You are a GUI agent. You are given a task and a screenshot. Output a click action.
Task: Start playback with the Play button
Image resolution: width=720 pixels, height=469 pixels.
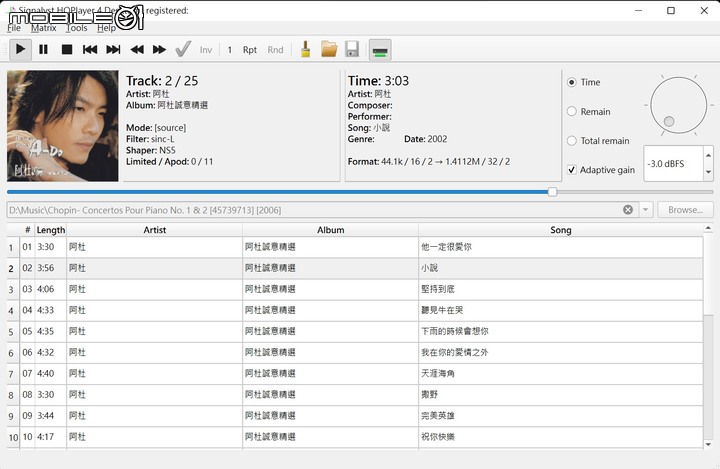coord(20,50)
